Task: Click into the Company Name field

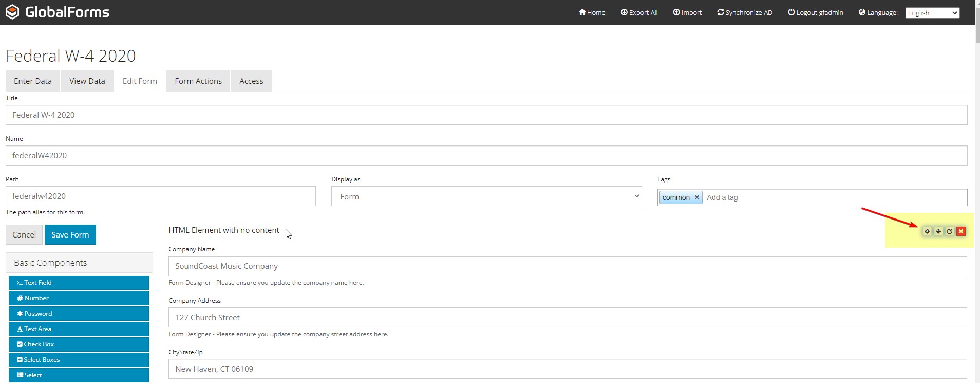Action: (x=567, y=266)
